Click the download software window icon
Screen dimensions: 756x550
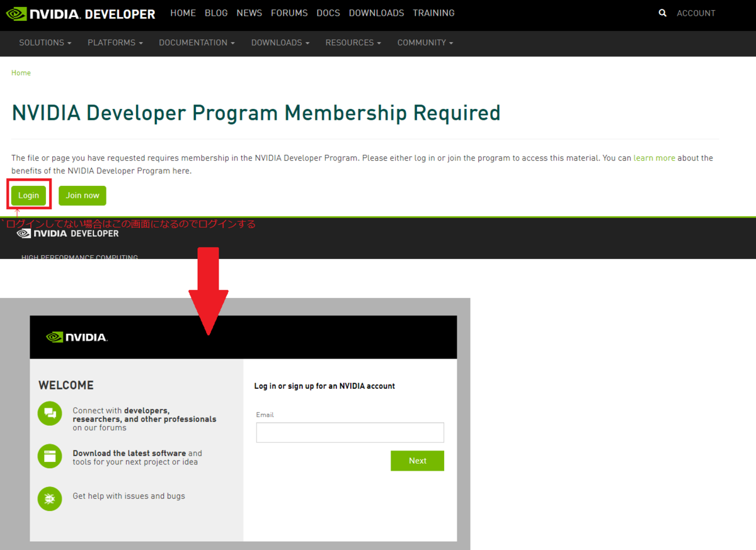pyautogui.click(x=50, y=456)
